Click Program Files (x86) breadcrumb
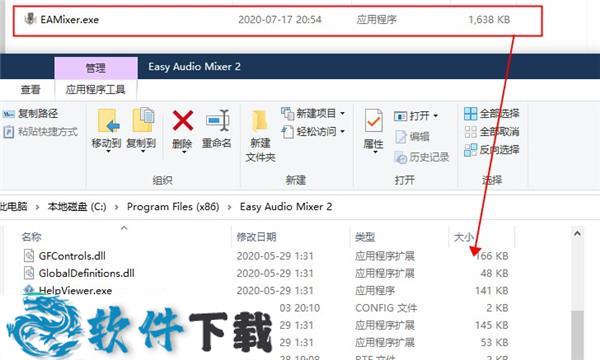Viewport: 600px width, 360px height. pos(173,207)
